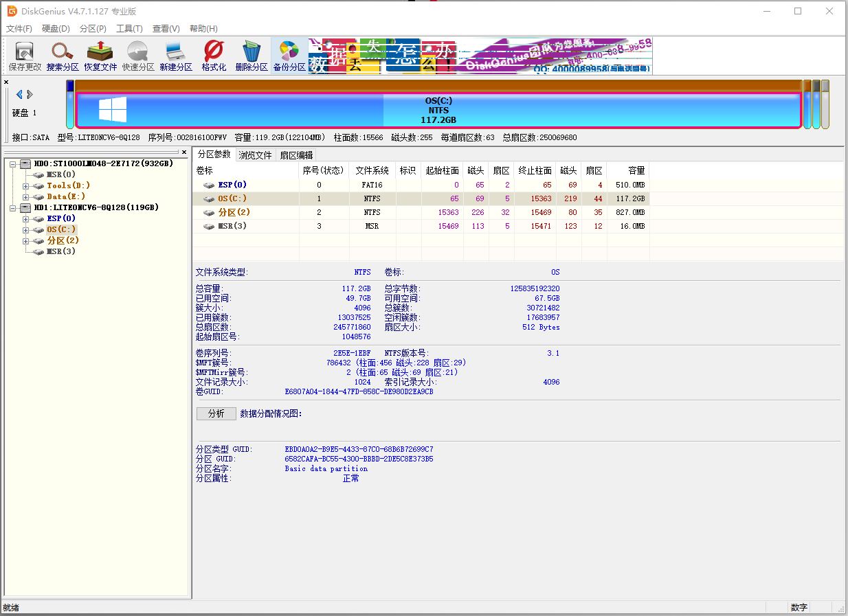Click the 数字 indicator in the status bar
This screenshot has width=848, height=616.
pos(799,608)
